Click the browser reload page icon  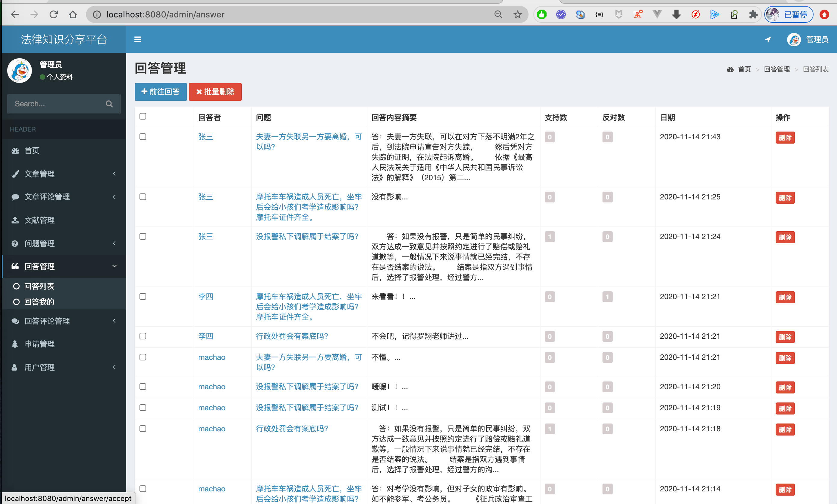tap(54, 15)
